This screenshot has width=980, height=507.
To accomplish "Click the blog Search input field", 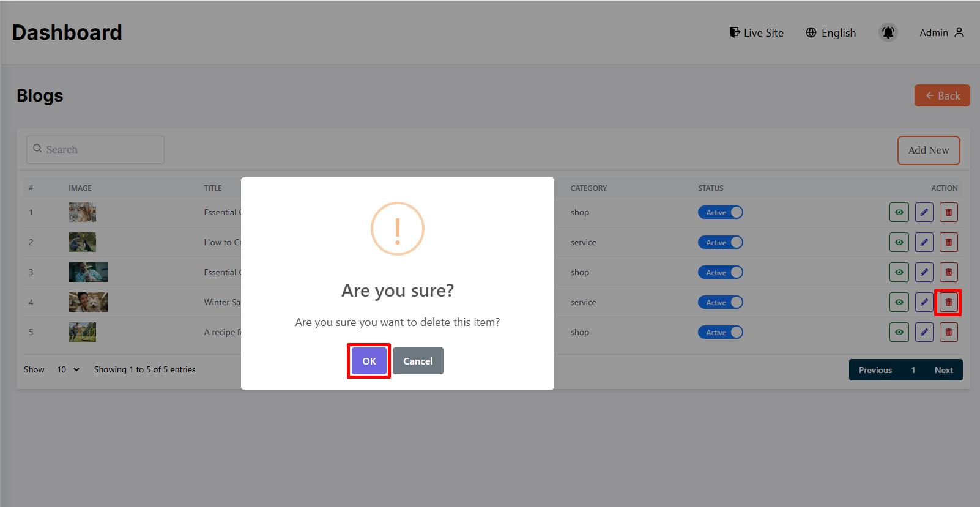I will point(95,149).
